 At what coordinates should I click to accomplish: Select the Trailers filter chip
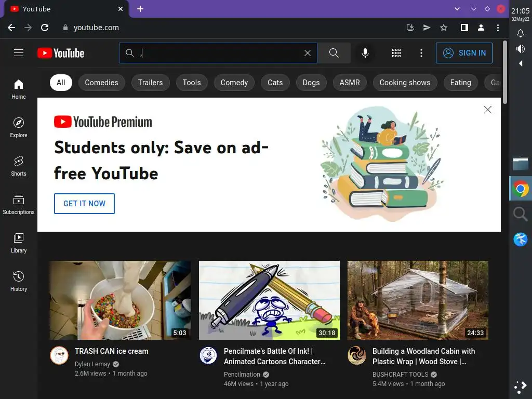pyautogui.click(x=150, y=83)
